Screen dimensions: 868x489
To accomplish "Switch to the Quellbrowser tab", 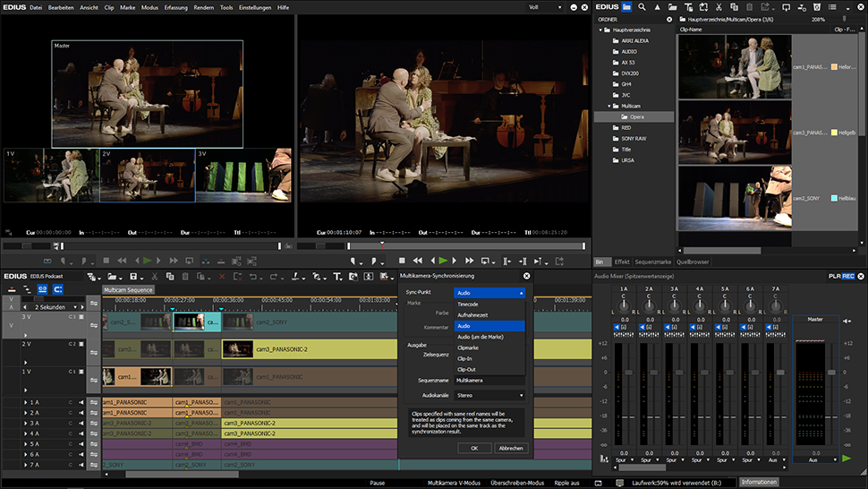I will tap(692, 262).
